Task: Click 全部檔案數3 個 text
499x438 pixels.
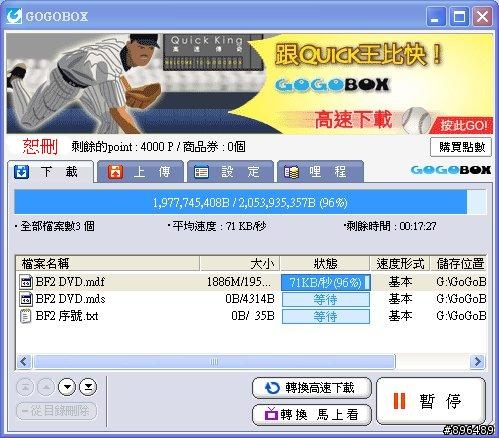Action: 57,226
